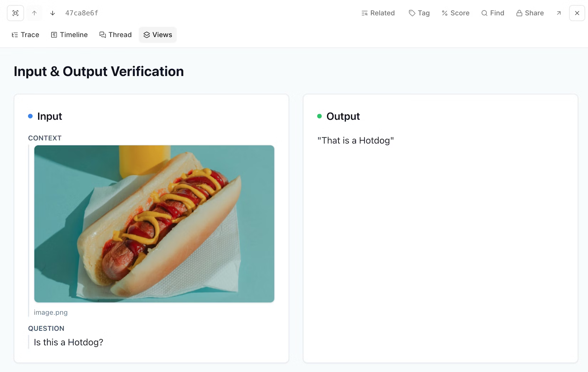Open the Timeline tab
Image resolution: width=588 pixels, height=372 pixels.
[x=69, y=35]
